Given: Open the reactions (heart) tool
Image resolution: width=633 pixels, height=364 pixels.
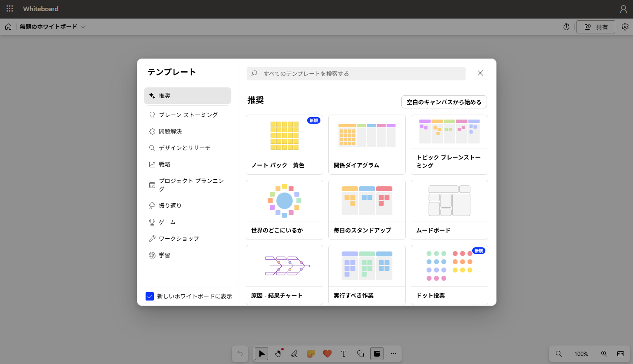Looking at the screenshot, I should click(327, 353).
